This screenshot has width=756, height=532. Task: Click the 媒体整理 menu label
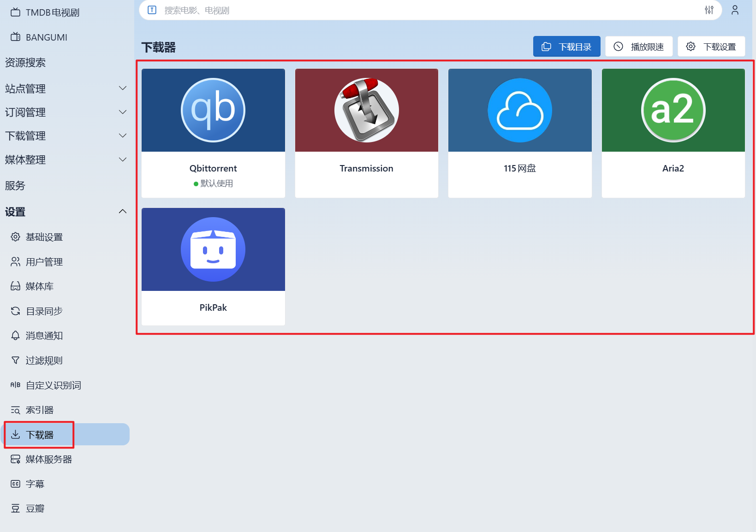pyautogui.click(x=25, y=160)
